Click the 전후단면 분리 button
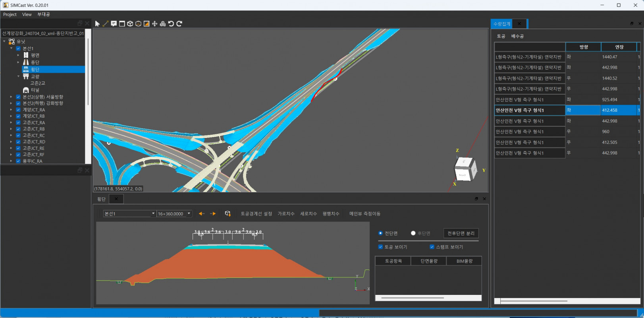The width and height of the screenshot is (644, 318). (x=461, y=233)
